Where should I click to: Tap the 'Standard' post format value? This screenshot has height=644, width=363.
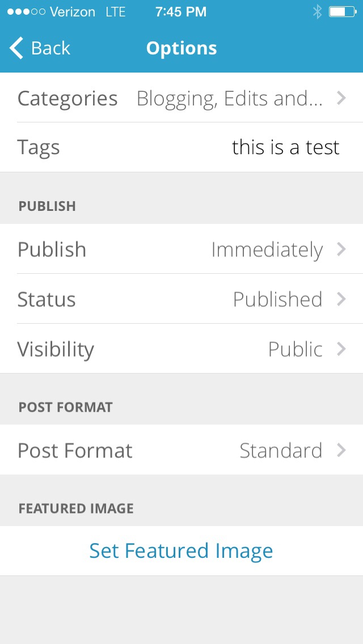tap(281, 450)
